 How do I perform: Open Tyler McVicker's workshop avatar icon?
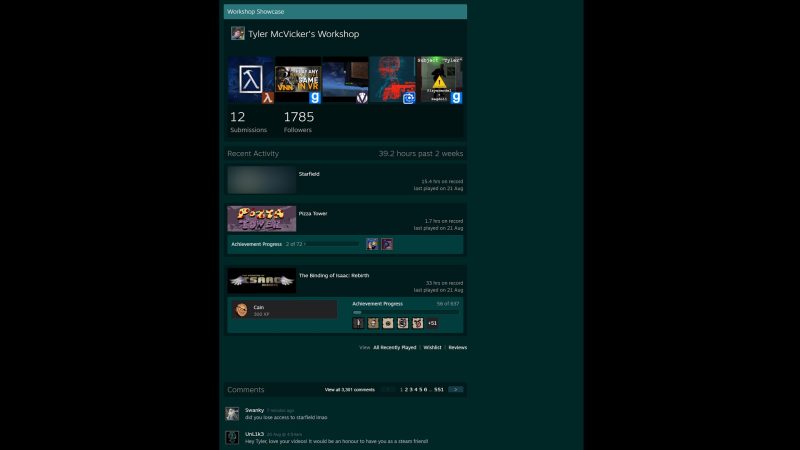tap(238, 34)
